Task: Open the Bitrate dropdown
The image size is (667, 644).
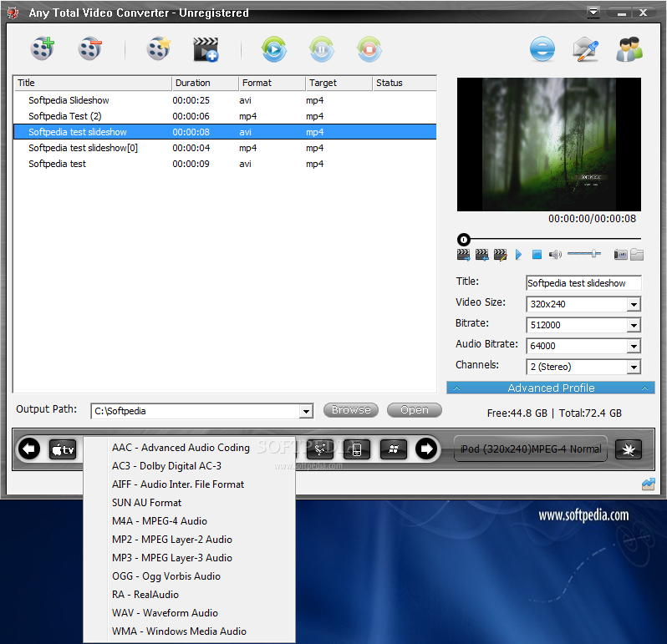Action: [634, 325]
